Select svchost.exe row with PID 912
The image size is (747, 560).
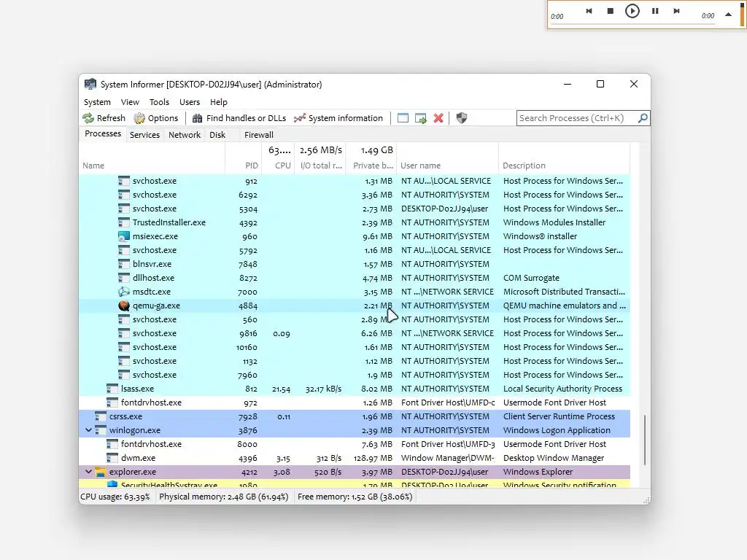(355, 181)
